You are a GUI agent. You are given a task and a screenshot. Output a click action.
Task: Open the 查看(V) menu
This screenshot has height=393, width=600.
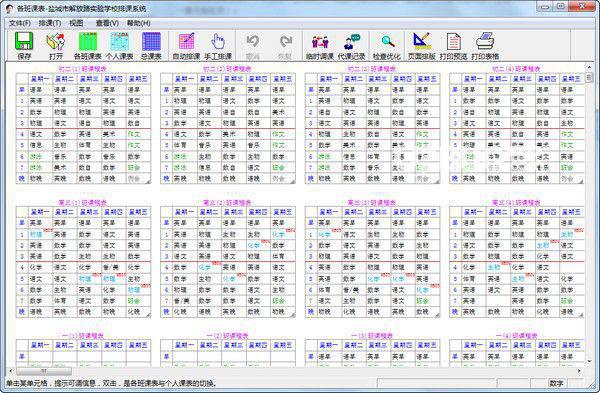click(107, 23)
